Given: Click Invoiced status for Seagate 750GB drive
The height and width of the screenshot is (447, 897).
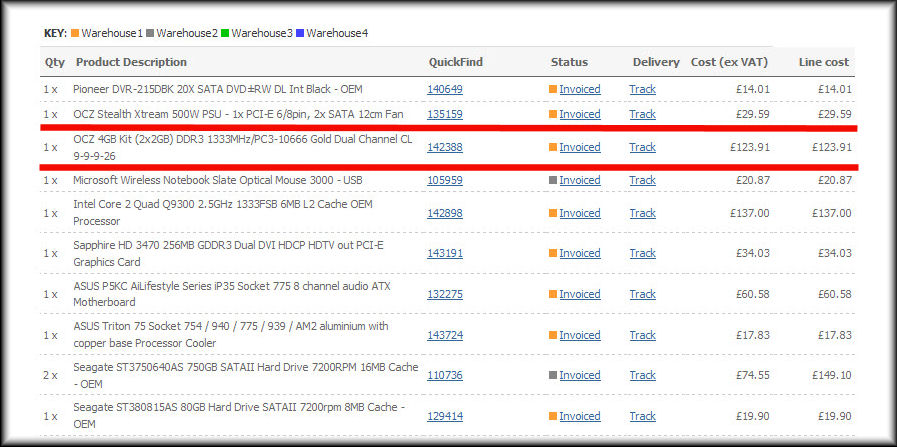Looking at the screenshot, I should [x=580, y=375].
